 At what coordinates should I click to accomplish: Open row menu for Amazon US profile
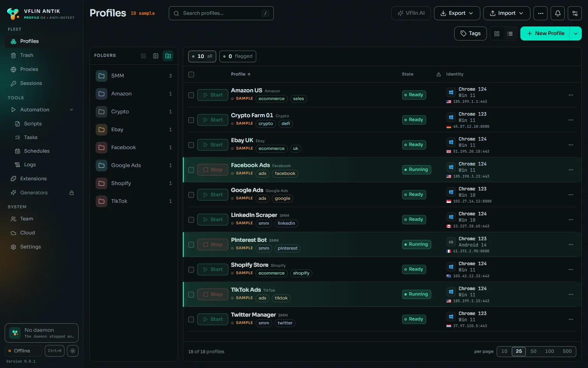tap(570, 95)
